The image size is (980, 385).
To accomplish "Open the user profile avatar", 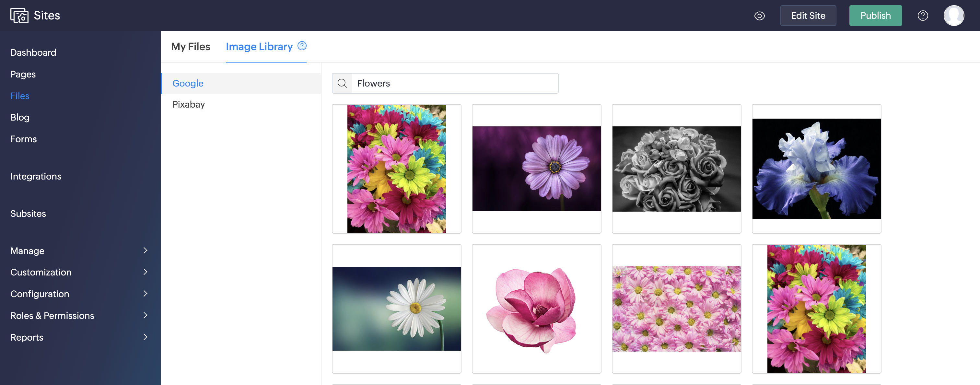I will [953, 16].
